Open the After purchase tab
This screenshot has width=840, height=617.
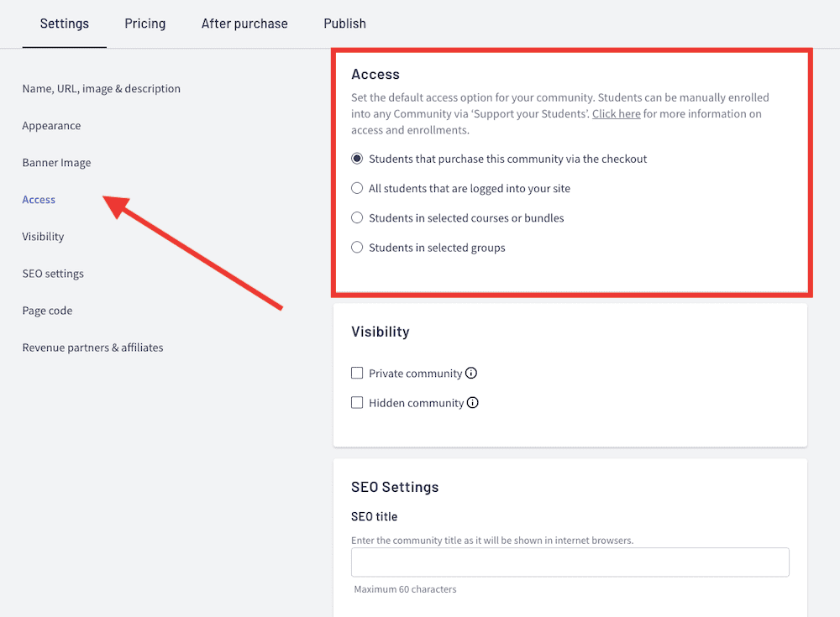click(244, 24)
